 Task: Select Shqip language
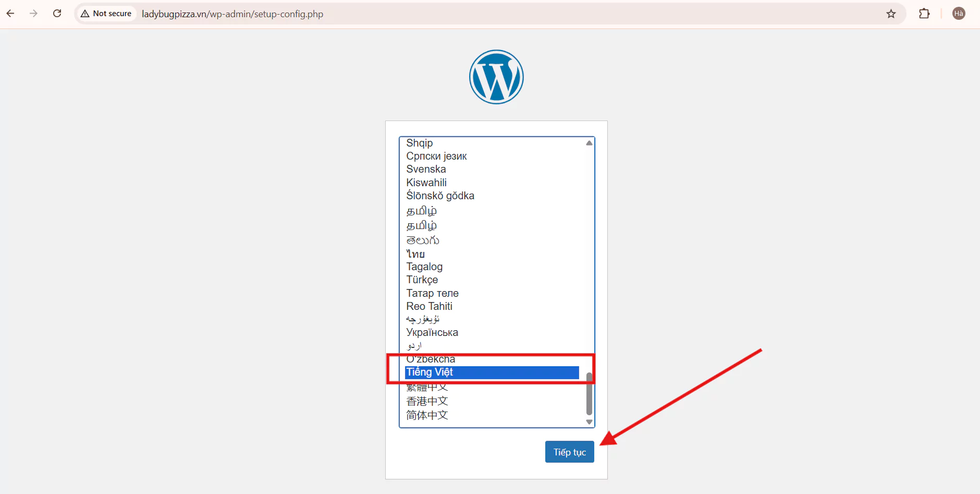(492, 143)
